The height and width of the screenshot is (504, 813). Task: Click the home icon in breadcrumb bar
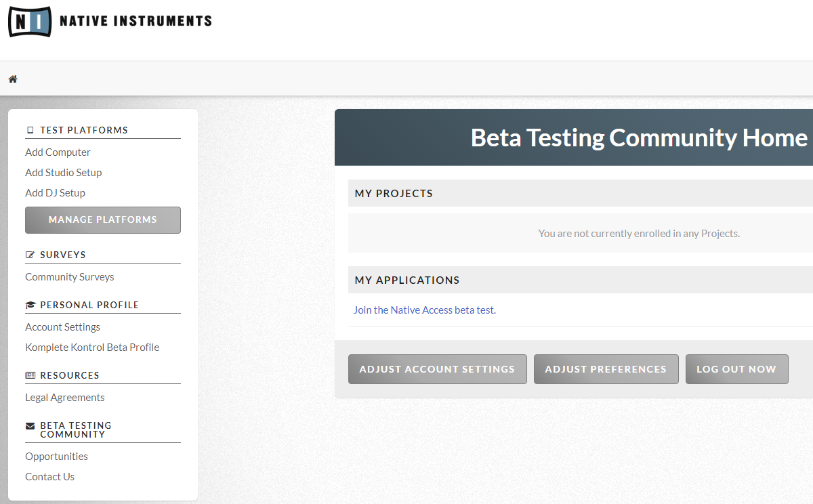point(13,79)
